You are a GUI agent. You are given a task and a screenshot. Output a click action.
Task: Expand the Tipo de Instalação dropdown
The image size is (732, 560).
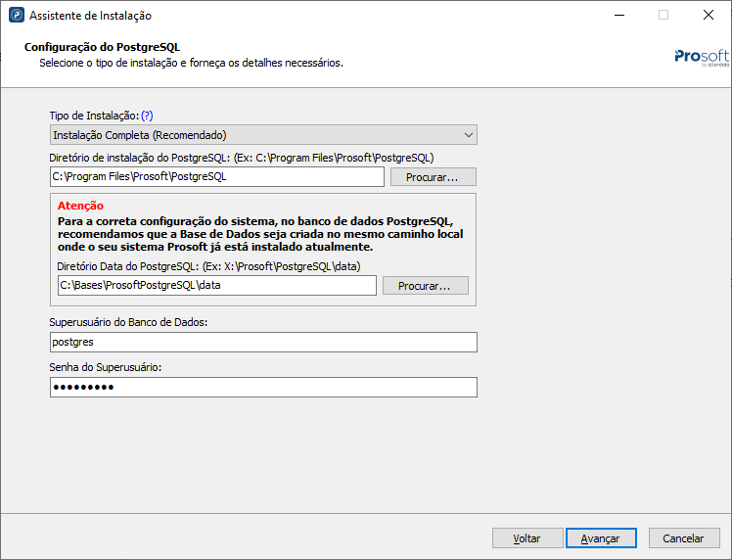pyautogui.click(x=263, y=135)
